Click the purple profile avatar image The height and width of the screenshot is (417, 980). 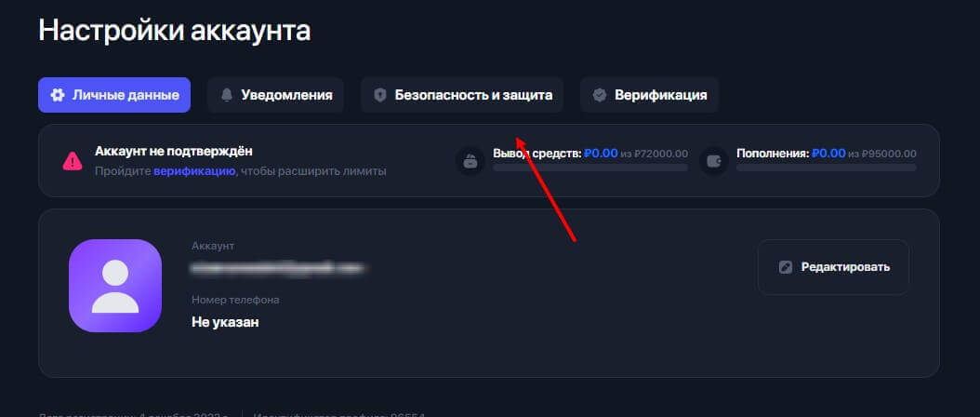(x=115, y=286)
